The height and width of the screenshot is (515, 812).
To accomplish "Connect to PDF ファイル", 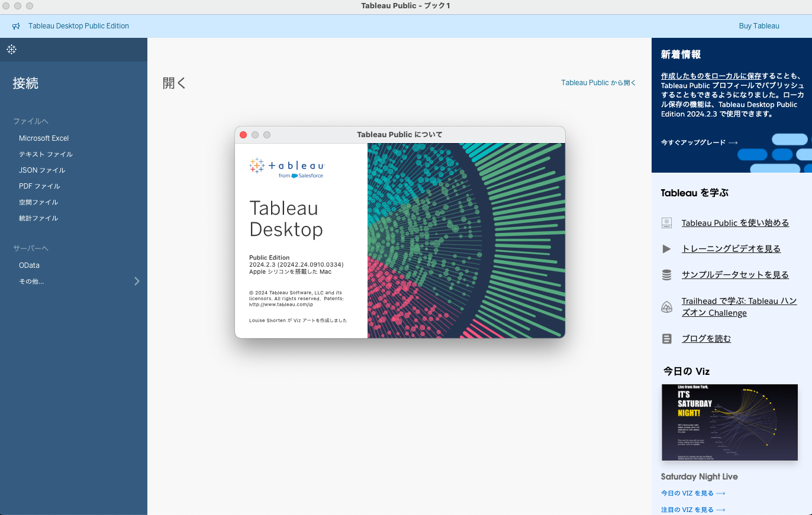I will tap(40, 186).
